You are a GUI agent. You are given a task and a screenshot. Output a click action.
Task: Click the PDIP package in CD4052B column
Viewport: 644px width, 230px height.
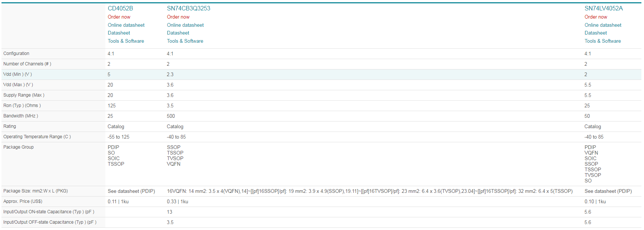click(x=114, y=147)
